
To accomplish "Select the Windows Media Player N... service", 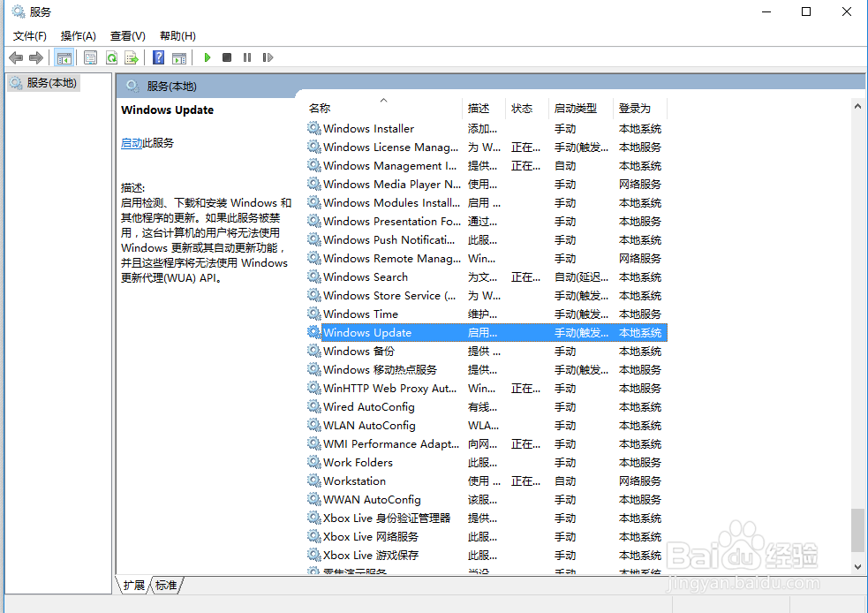I will click(x=487, y=185).
